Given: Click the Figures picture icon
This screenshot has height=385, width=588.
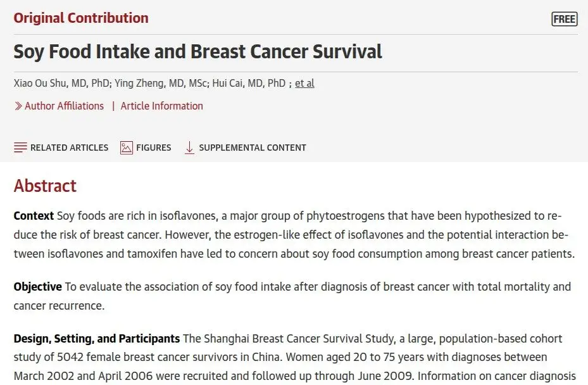Looking at the screenshot, I should (x=127, y=148).
